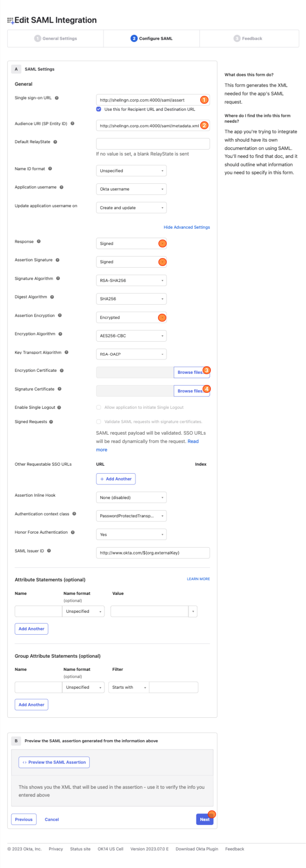This screenshot has width=306, height=868.
Task: Toggle Allow application to initiate Single Logout
Action: tap(99, 407)
